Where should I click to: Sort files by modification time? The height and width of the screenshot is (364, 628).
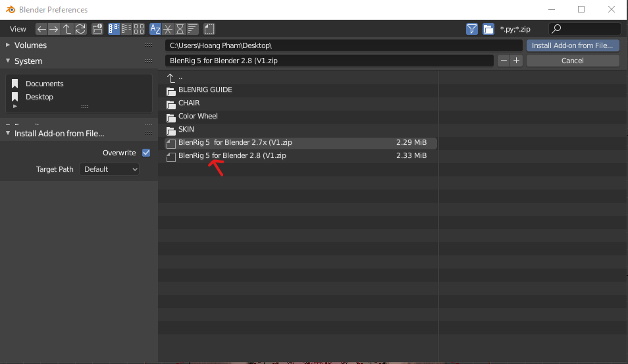click(x=180, y=29)
